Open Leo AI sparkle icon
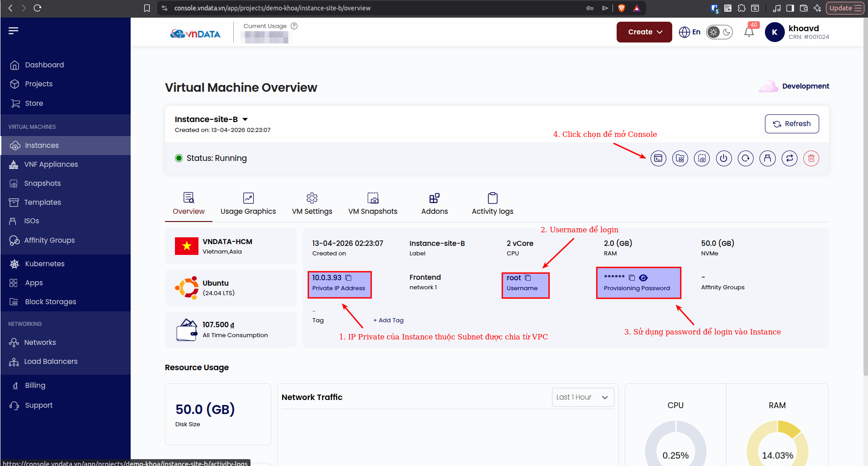 pos(817,8)
